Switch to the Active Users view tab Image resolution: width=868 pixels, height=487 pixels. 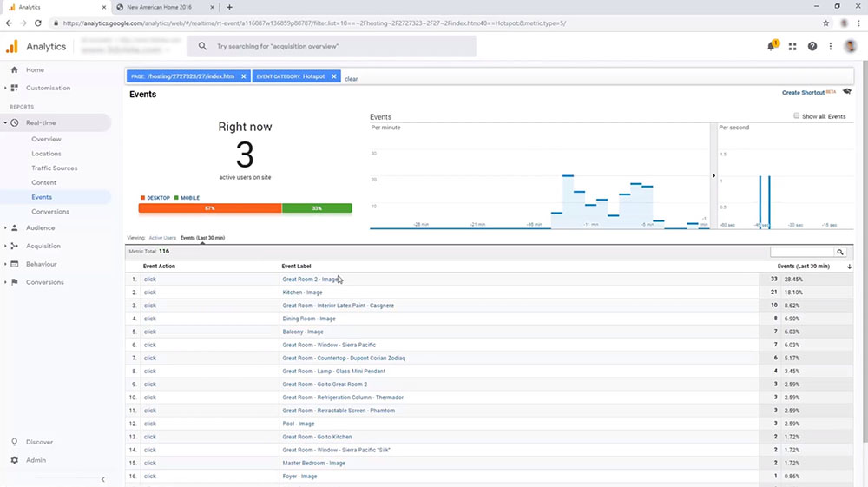coord(162,237)
